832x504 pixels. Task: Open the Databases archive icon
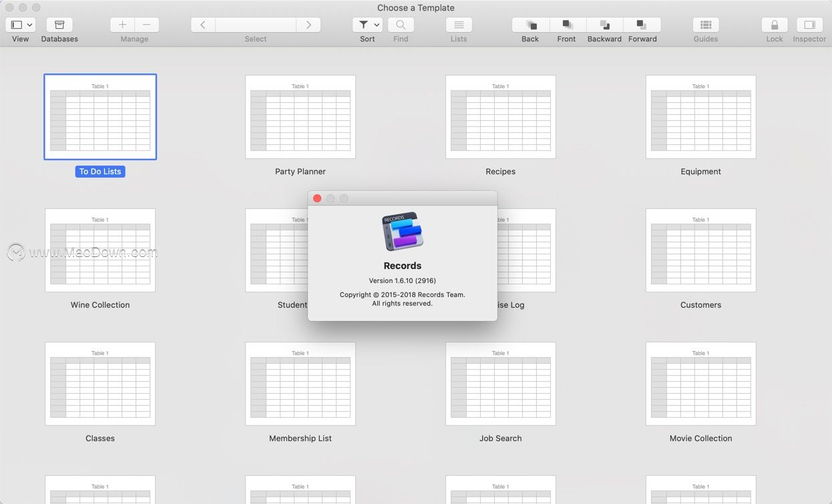(x=59, y=25)
